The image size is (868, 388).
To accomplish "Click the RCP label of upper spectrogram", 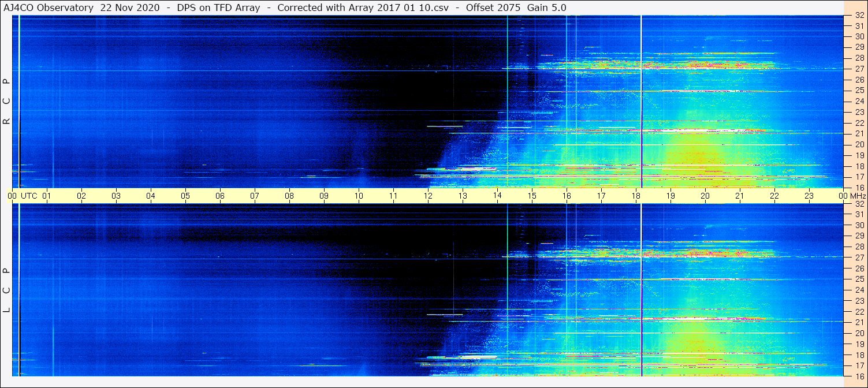I will coord(7,102).
